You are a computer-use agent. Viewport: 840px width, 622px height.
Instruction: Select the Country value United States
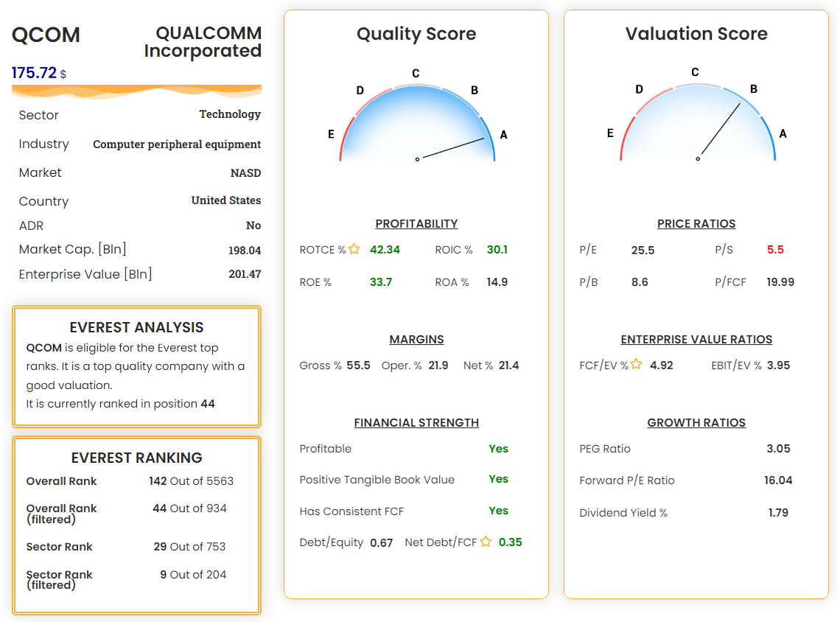pyautogui.click(x=226, y=200)
